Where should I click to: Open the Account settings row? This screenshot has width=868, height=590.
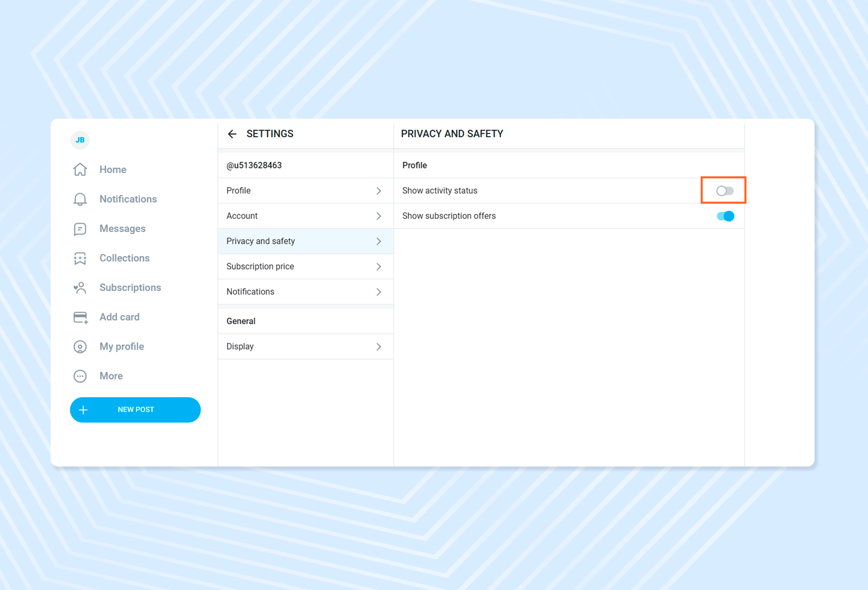click(306, 216)
